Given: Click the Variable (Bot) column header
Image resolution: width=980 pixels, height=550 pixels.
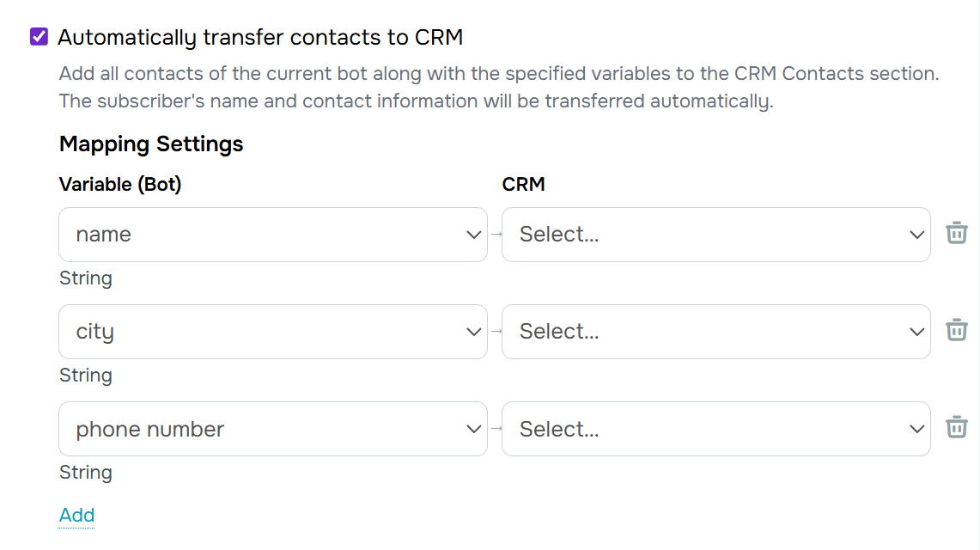Looking at the screenshot, I should pyautogui.click(x=120, y=184).
